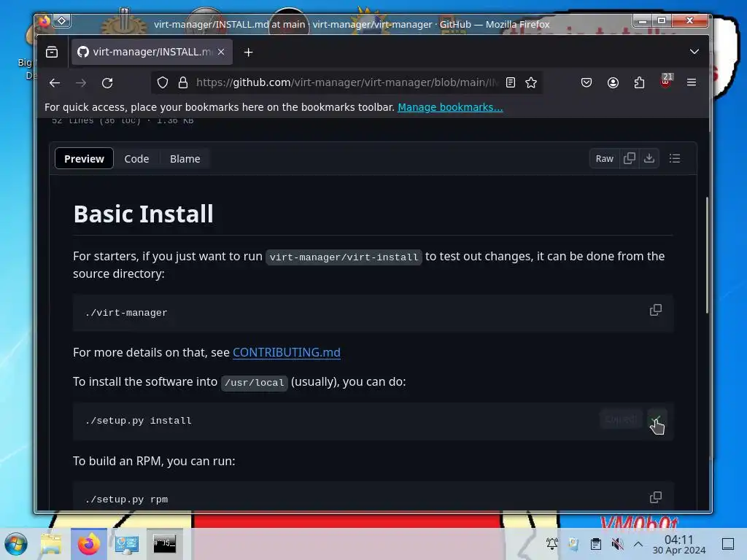Switch to the Blame view
747x560 pixels.
pos(185,158)
